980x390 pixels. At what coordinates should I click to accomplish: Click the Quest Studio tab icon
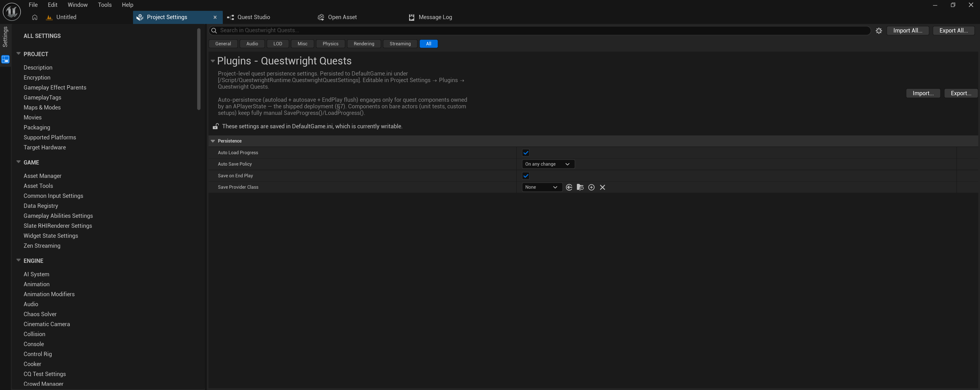click(x=230, y=17)
